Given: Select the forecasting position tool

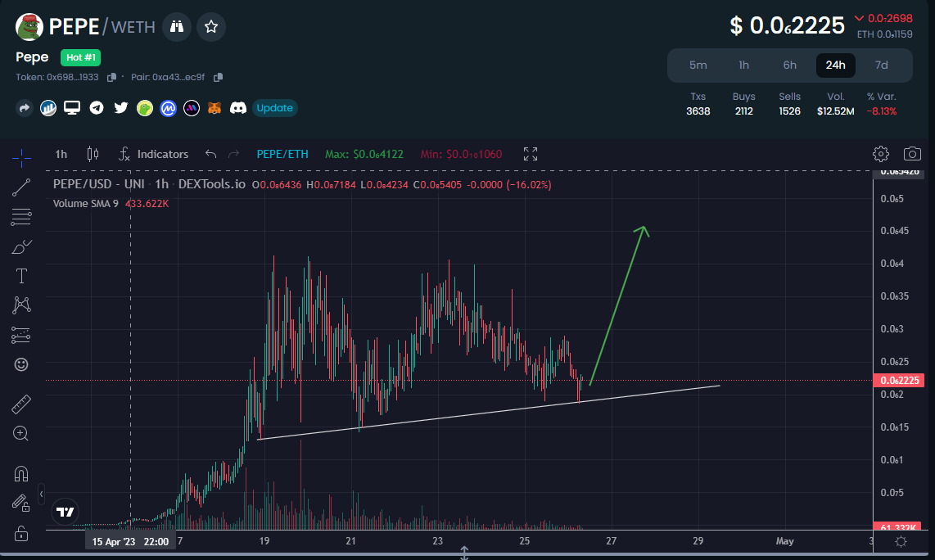Looking at the screenshot, I should point(21,335).
